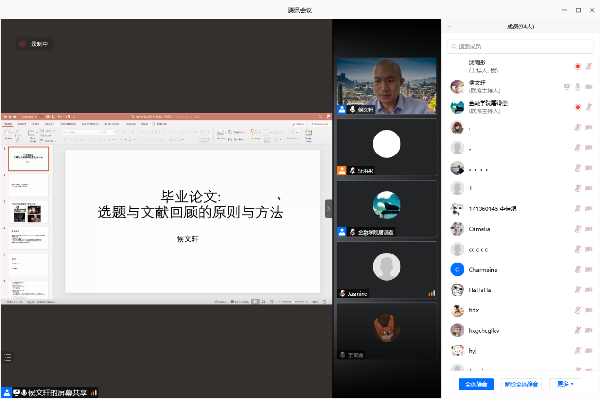The height and width of the screenshot is (399, 600).
Task: Open the hamburger list icon at bottom-left of shared screen
Action: 7,357
